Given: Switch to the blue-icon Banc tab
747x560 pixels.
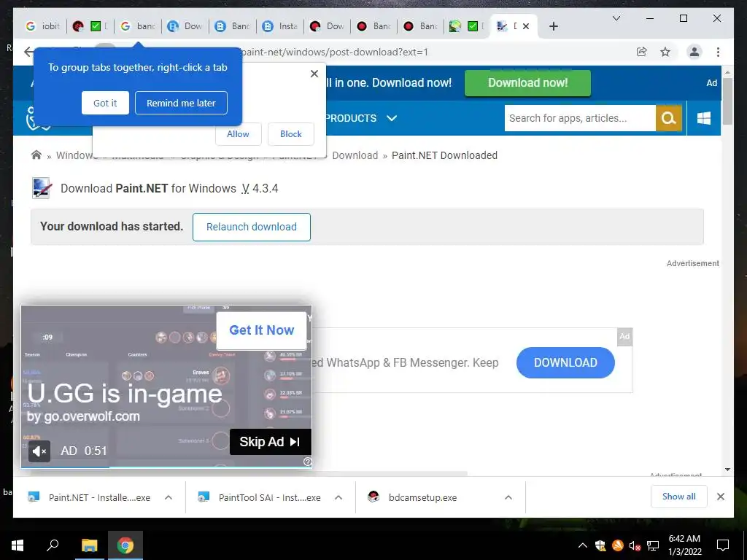Looking at the screenshot, I should [x=233, y=26].
